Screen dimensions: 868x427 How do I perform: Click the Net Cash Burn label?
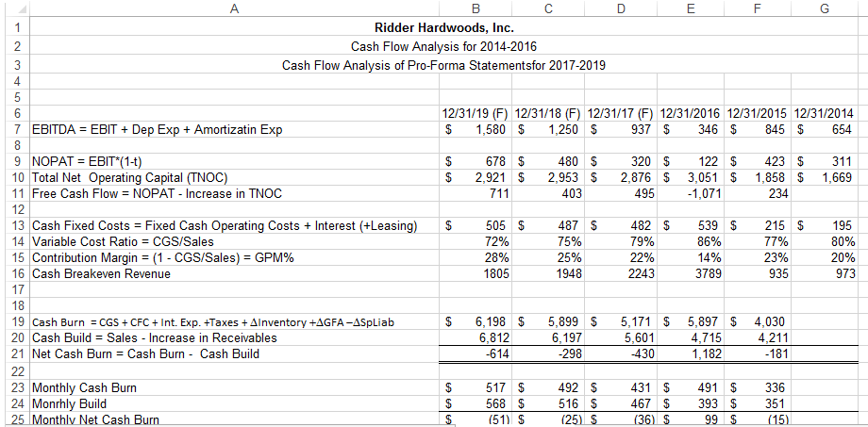[x=234, y=353]
